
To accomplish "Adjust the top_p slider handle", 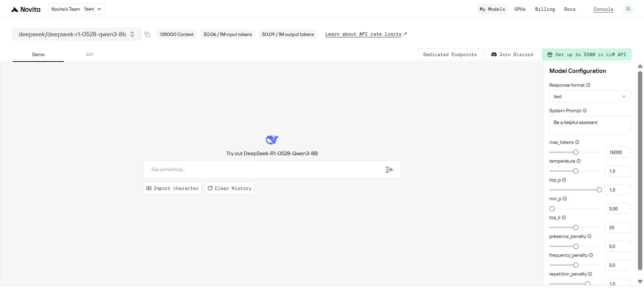I will (599, 190).
